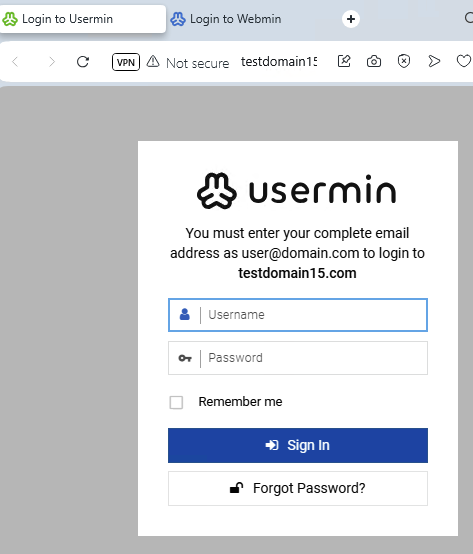Click the Not secure warning icon
This screenshot has width=473, height=554.
tap(153, 61)
